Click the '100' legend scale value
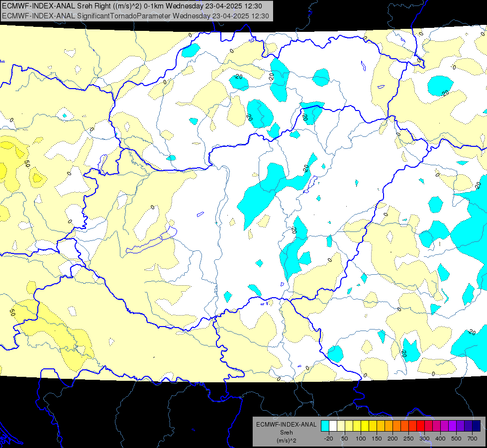The width and height of the screenshot is (487, 448). 361,439
